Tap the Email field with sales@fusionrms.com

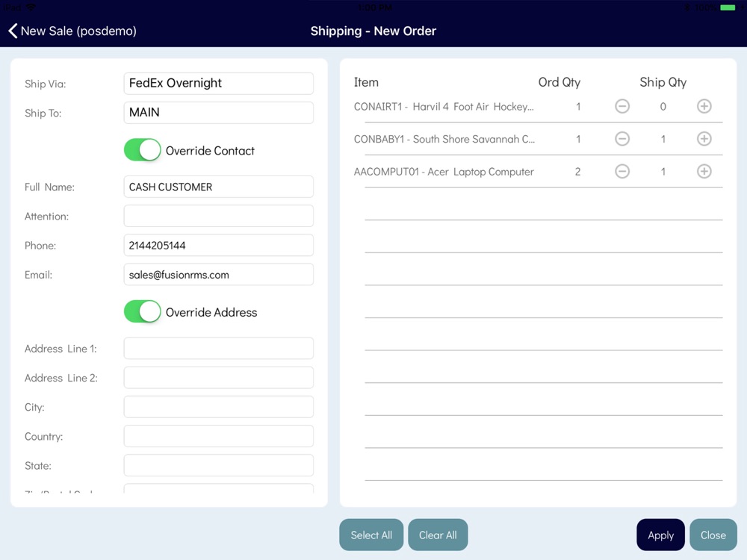coord(218,275)
